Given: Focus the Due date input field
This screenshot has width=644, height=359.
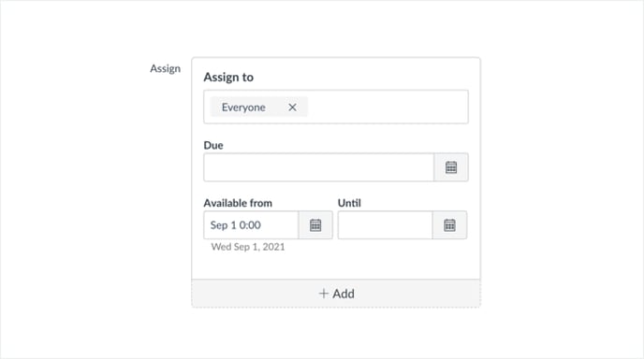Looking at the screenshot, I should click(x=318, y=167).
